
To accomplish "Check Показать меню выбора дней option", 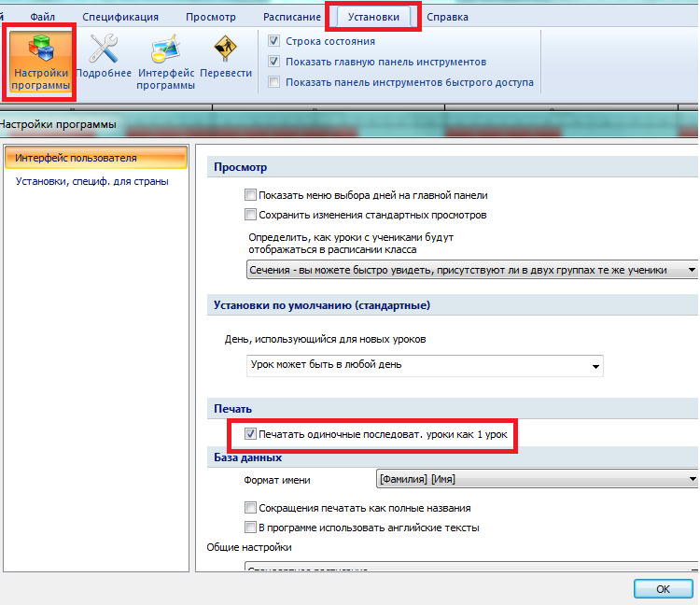I will point(250,195).
